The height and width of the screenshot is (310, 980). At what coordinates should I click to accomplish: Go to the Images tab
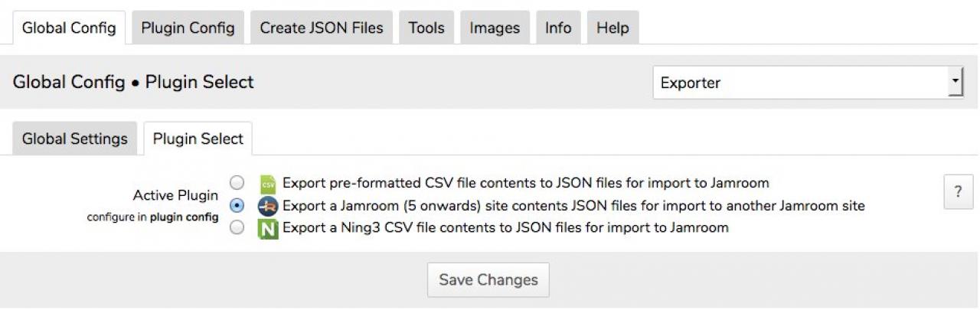[x=495, y=28]
